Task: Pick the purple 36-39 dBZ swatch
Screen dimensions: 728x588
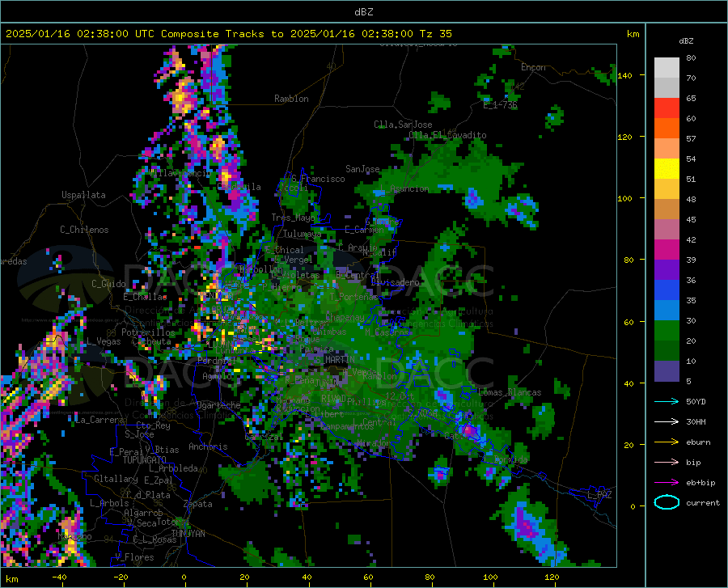Action: tap(667, 270)
